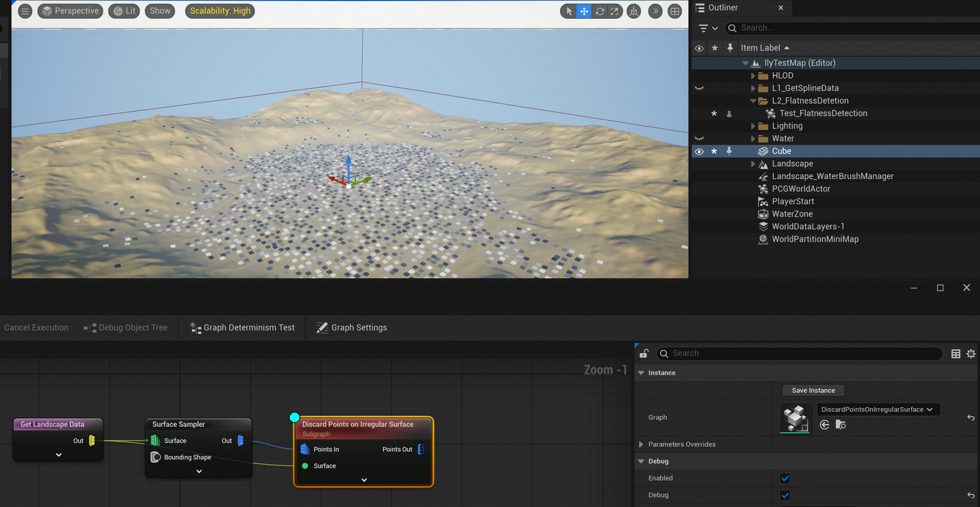The width and height of the screenshot is (980, 507).
Task: Select the Outliner tab
Action: click(x=723, y=7)
